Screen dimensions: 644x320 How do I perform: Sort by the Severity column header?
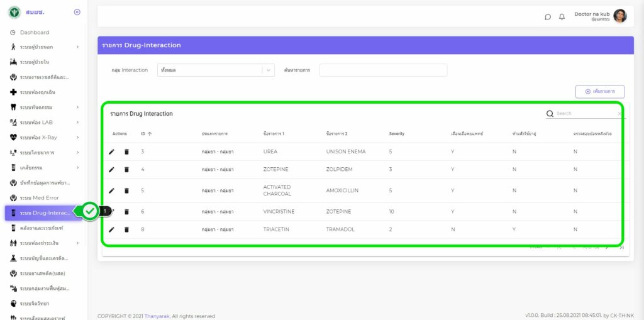(x=396, y=134)
